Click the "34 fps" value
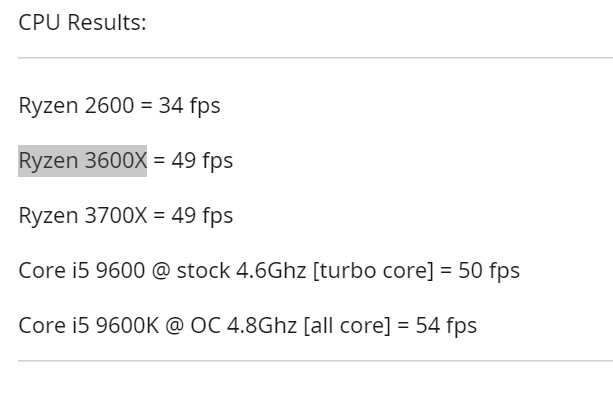This screenshot has width=613, height=396. tap(189, 106)
